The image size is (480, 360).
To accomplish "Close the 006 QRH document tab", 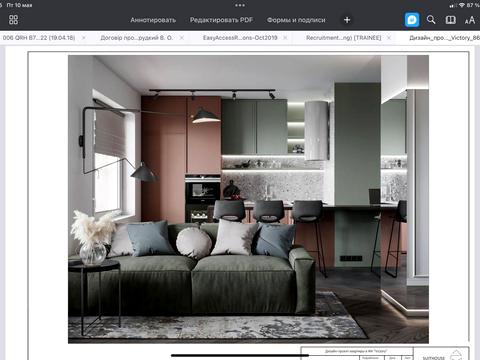I will (x=83, y=38).
